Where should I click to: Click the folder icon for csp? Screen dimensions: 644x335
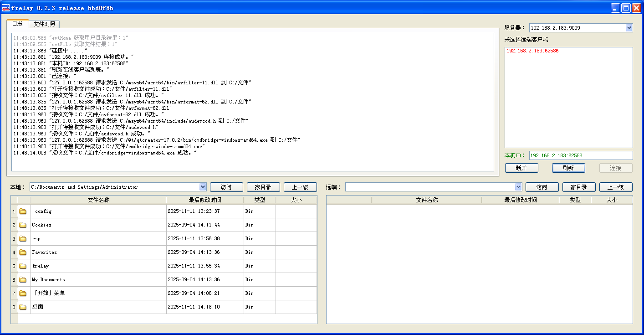click(x=23, y=239)
